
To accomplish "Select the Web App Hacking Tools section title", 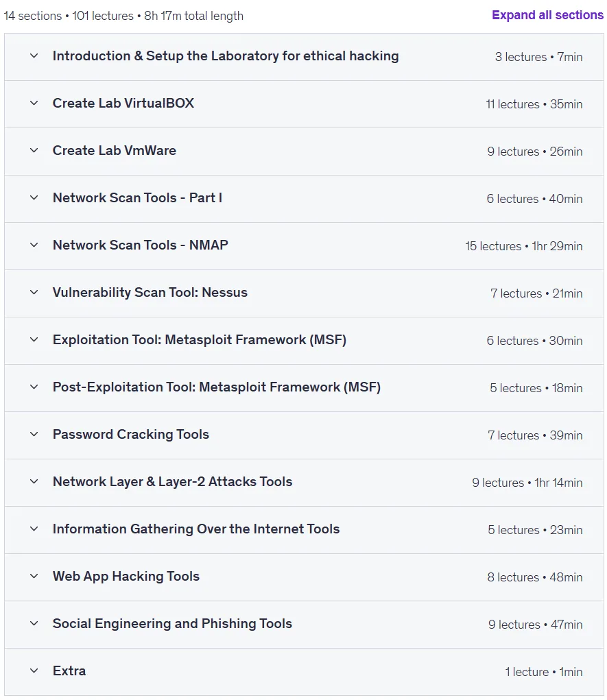I will tap(126, 577).
